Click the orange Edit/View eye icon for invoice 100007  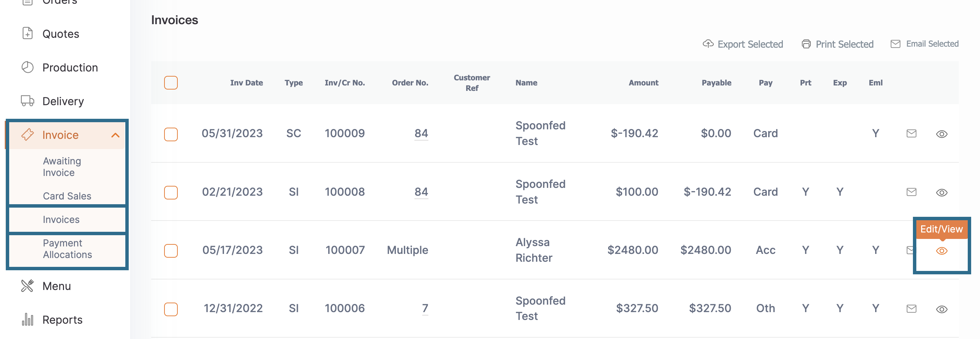pyautogui.click(x=942, y=251)
